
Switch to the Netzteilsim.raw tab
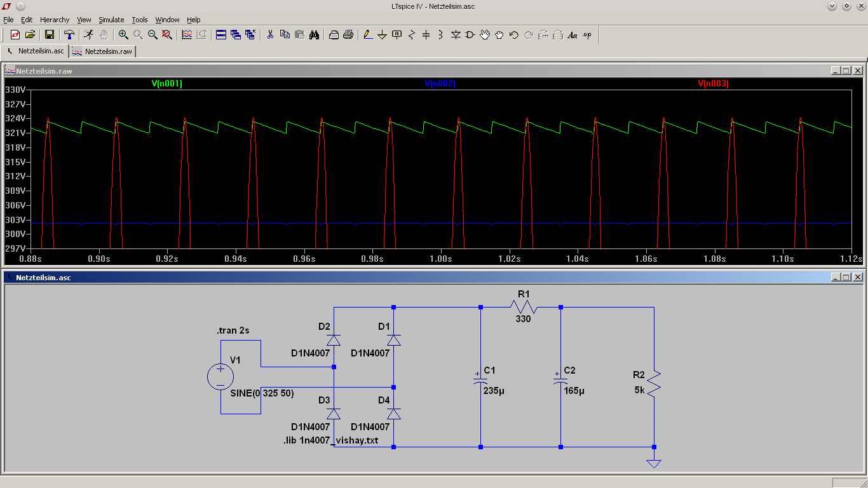pos(108,51)
